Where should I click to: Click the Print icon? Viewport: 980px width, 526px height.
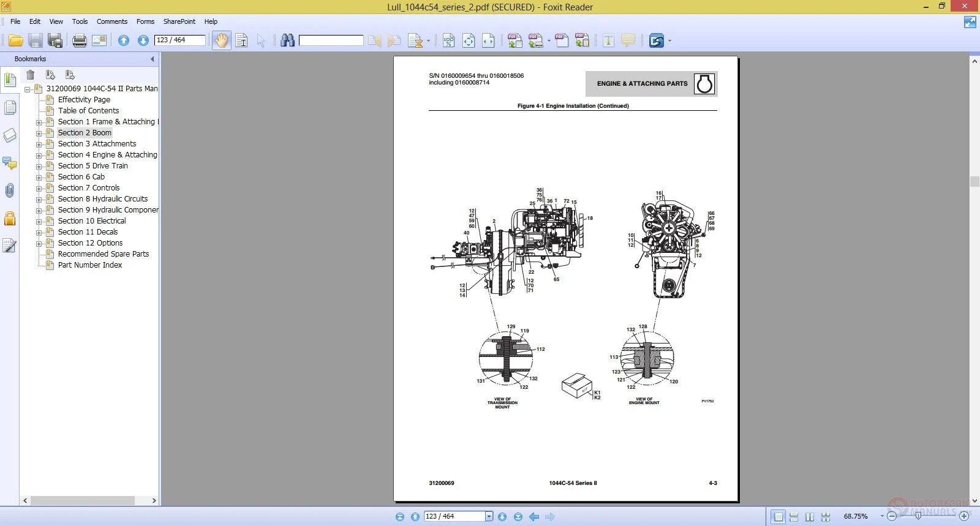click(x=80, y=41)
